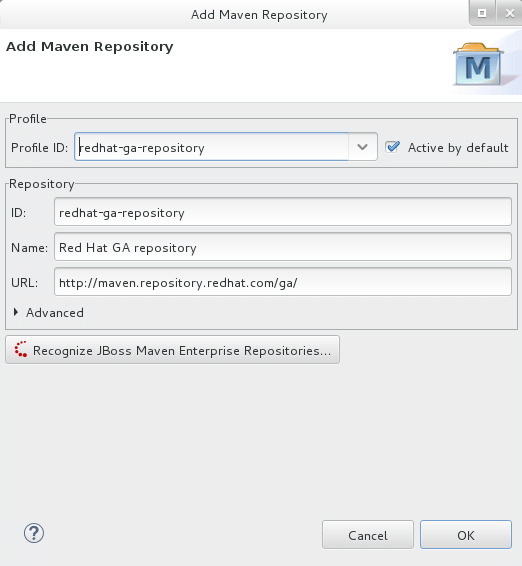Click the Maven folder M icon
The image size is (522, 566).
(478, 64)
